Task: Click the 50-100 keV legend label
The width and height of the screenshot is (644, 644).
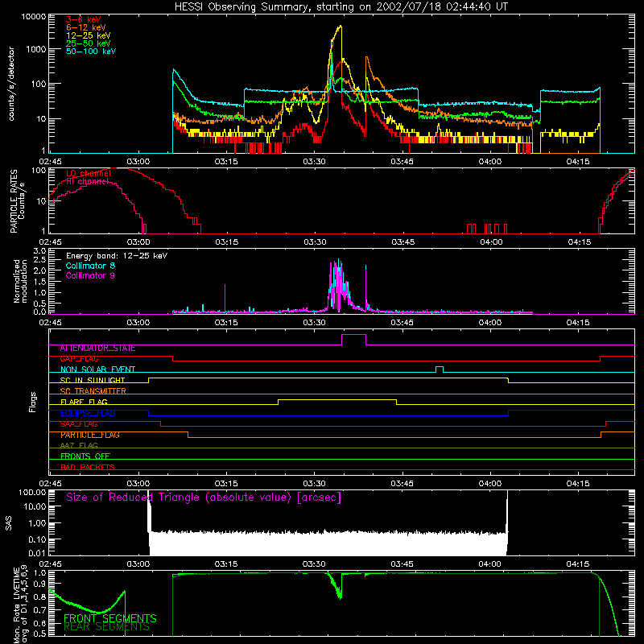Action: 91,52
